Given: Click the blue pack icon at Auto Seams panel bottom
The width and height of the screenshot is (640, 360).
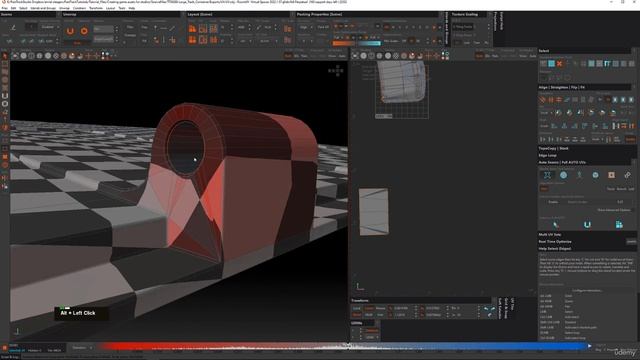Looking at the screenshot, I should pos(619,224).
